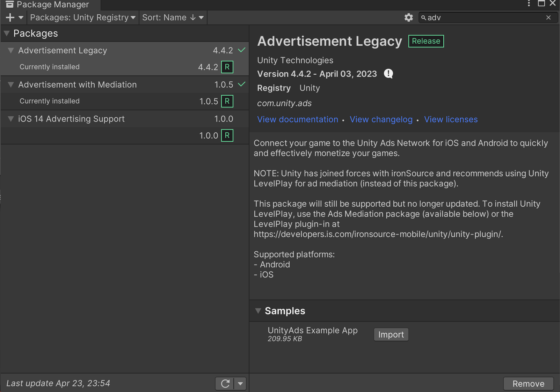Viewport: 560px width, 392px height.
Task: Click the R release badge for 1.0.0
Action: coord(227,135)
